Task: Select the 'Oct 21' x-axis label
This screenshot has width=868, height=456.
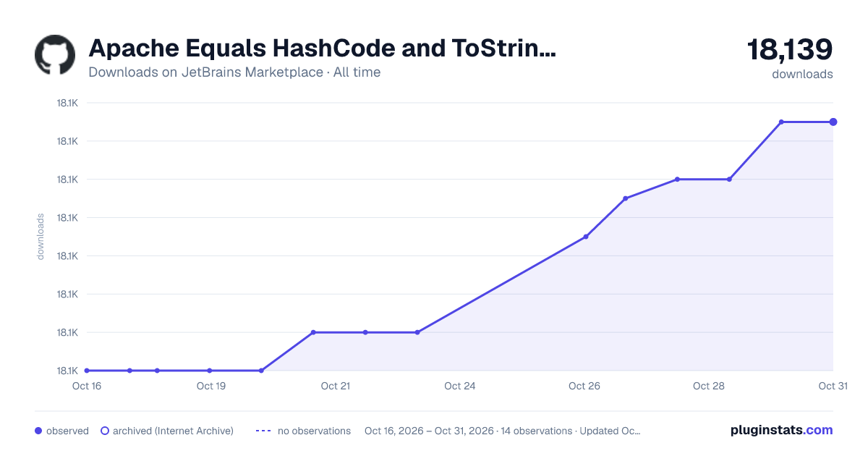Action: pos(336,386)
